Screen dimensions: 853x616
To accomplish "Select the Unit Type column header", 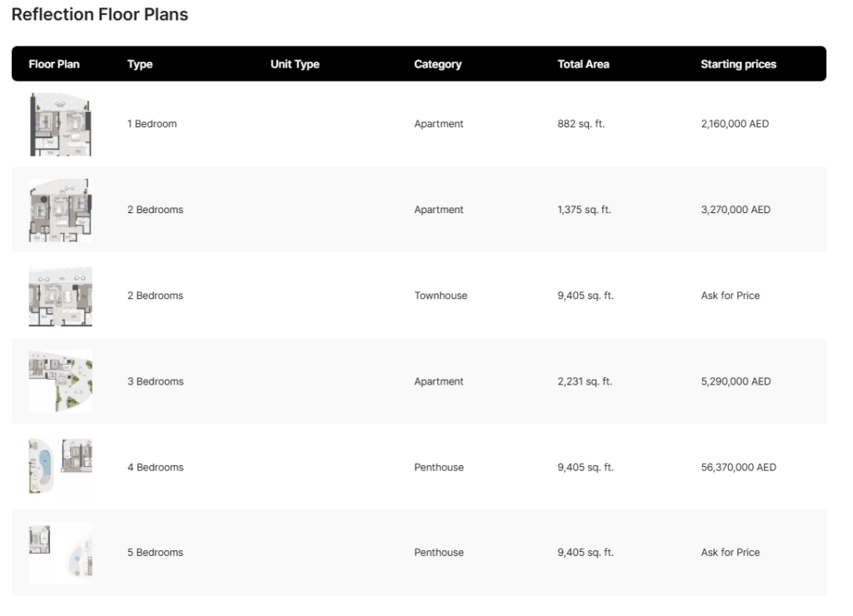I will point(295,64).
